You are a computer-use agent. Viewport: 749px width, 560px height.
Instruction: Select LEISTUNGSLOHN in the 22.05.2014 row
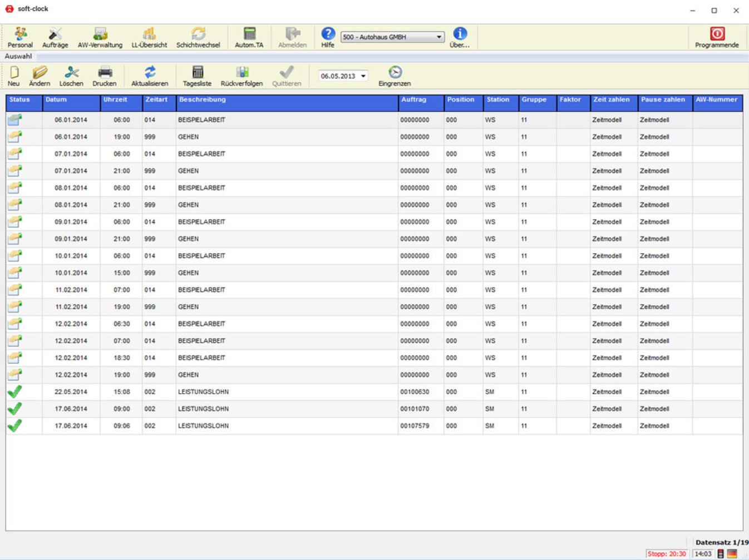(x=203, y=392)
